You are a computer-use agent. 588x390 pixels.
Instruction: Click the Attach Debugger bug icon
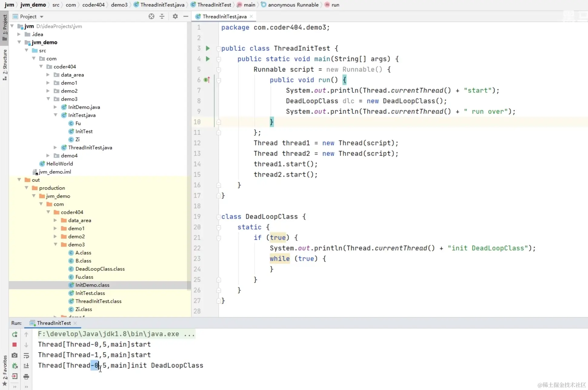(15, 366)
